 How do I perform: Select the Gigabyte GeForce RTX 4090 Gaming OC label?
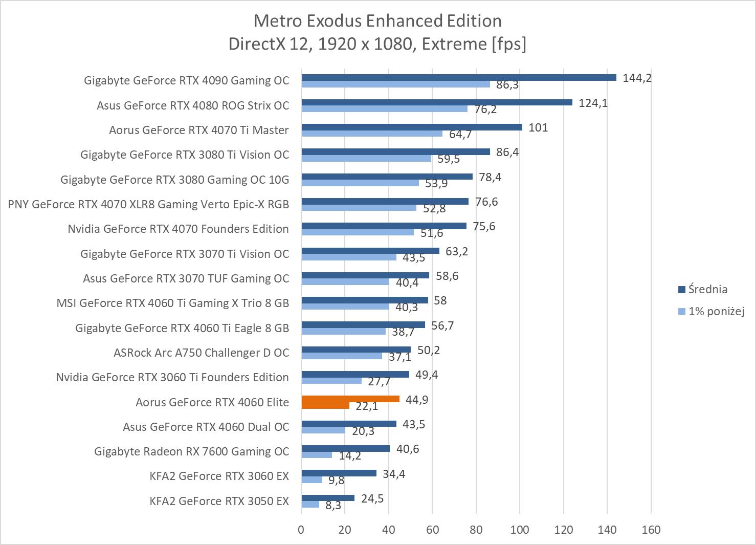(186, 80)
